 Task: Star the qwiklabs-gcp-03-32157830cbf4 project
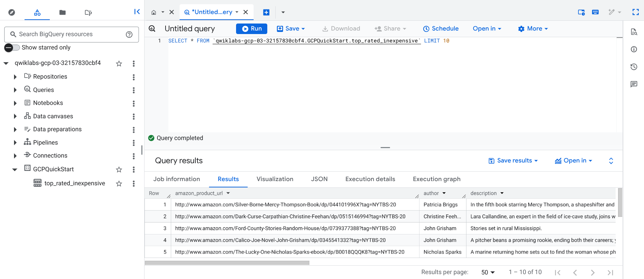(119, 64)
